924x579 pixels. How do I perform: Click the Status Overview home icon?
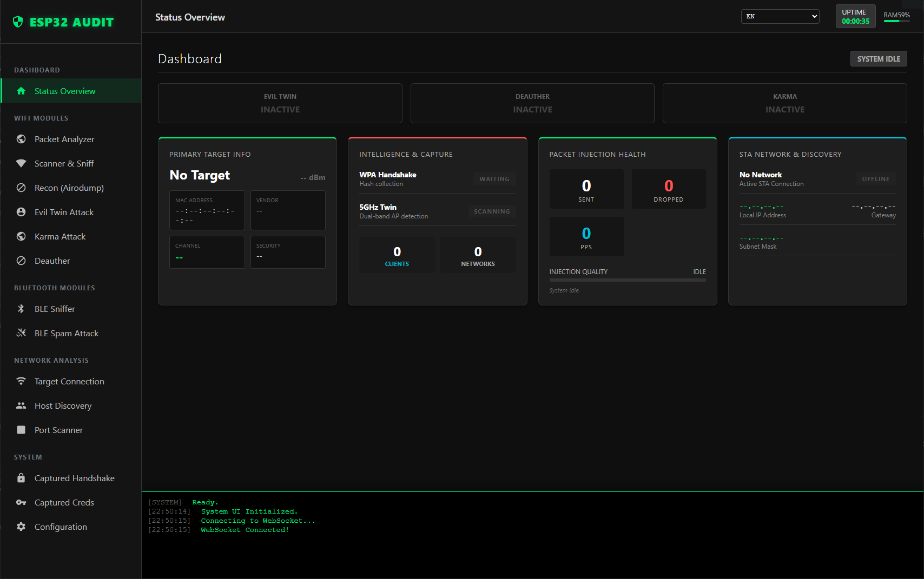(x=21, y=91)
